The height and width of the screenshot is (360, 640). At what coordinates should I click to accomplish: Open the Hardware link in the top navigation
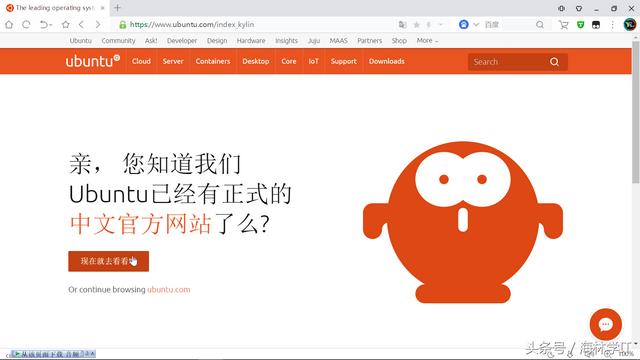(251, 40)
